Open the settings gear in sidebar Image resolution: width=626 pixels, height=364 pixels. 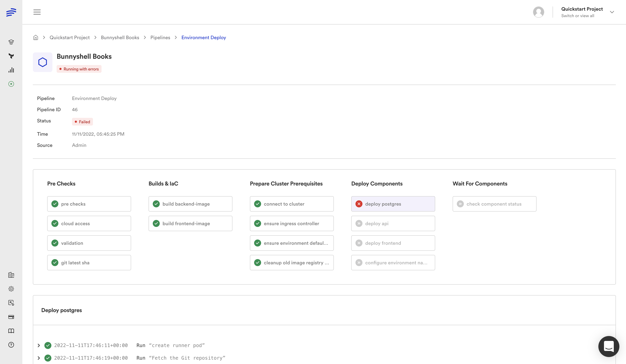tap(11, 289)
